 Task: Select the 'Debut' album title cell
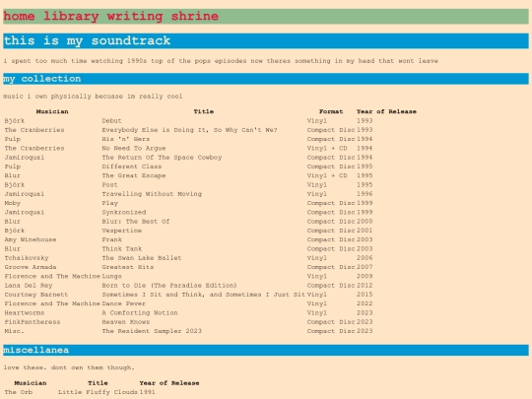click(x=111, y=121)
